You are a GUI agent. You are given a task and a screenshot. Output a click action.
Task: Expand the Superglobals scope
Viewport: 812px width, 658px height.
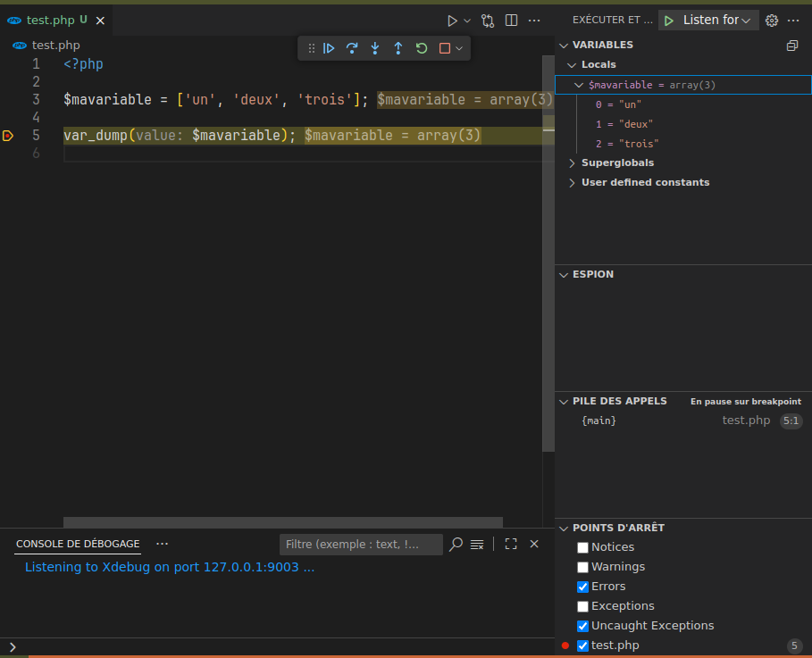pyautogui.click(x=572, y=163)
